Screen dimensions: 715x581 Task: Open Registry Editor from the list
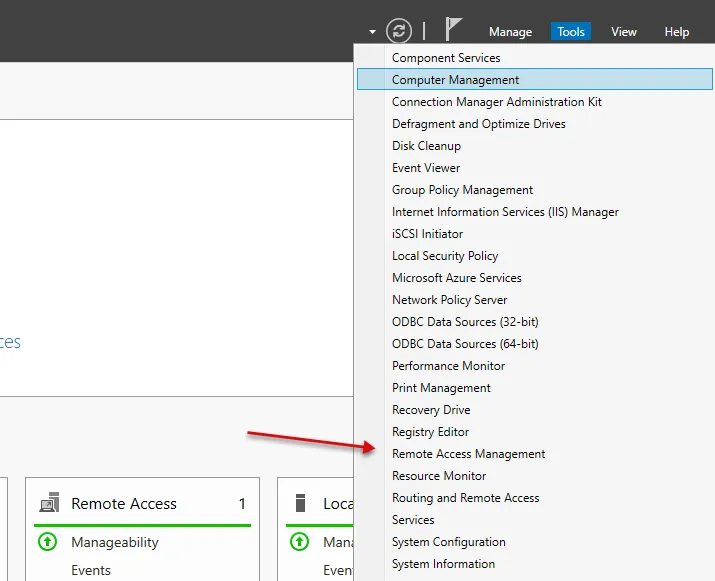pos(431,432)
